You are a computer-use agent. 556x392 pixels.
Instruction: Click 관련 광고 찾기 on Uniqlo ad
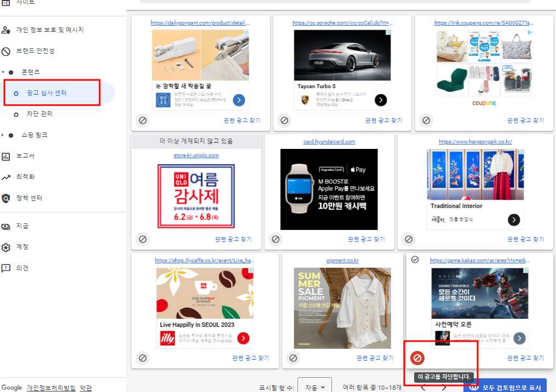tap(233, 239)
